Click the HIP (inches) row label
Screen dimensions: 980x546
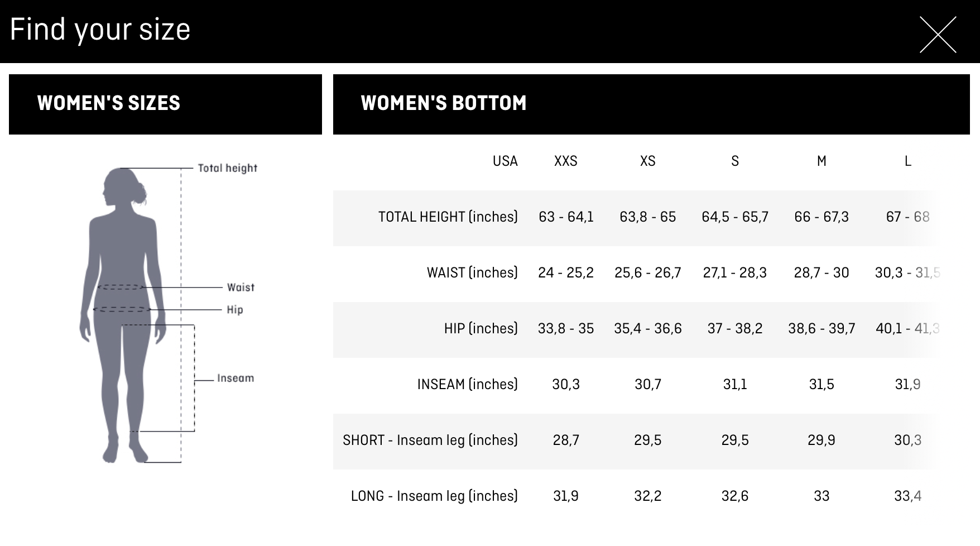[481, 328]
